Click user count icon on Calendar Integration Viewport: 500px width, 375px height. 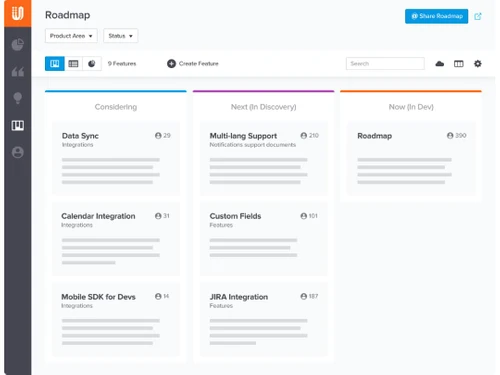click(x=158, y=216)
